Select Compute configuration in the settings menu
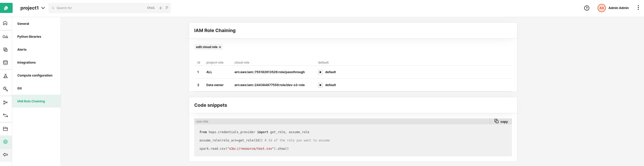Screen dimensions: 644x166 (35, 76)
